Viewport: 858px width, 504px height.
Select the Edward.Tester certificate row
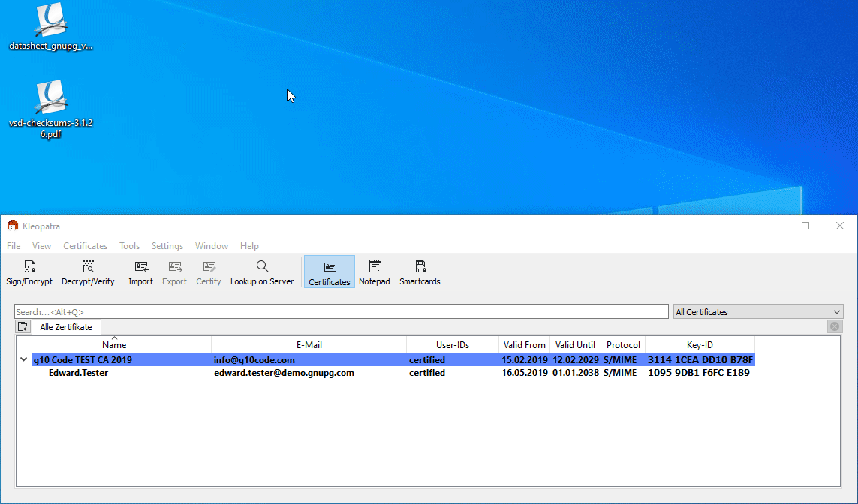(391, 373)
